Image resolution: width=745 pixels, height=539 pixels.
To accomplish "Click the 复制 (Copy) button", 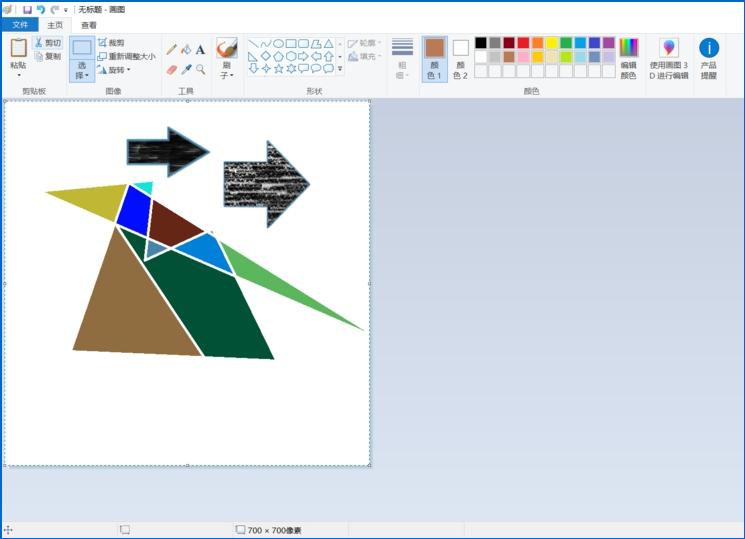I will [48, 56].
